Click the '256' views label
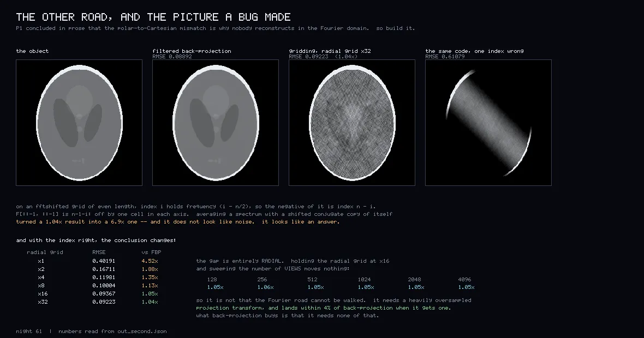The width and height of the screenshot is (644, 338). (262, 279)
